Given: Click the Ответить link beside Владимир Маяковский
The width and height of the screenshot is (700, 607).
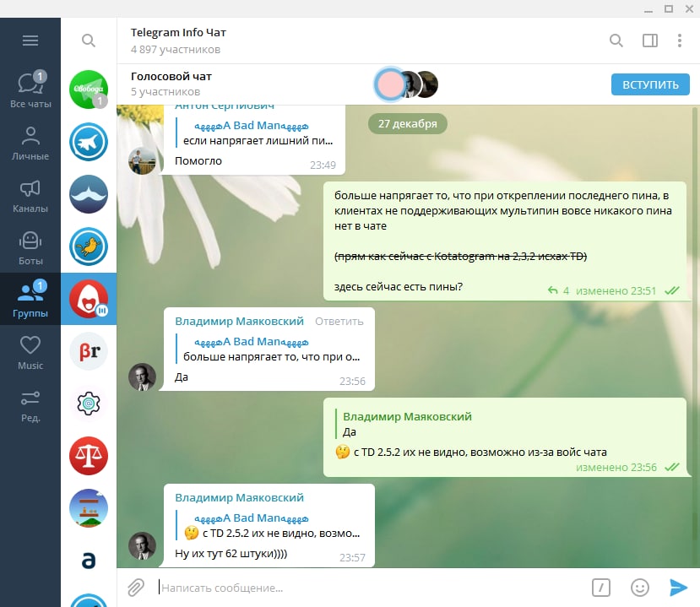Looking at the screenshot, I should point(339,322).
